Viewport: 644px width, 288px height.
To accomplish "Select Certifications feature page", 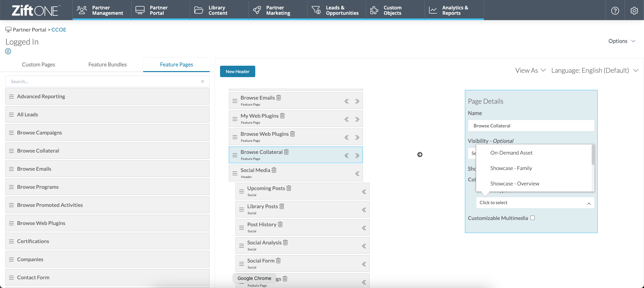I will click(107, 241).
